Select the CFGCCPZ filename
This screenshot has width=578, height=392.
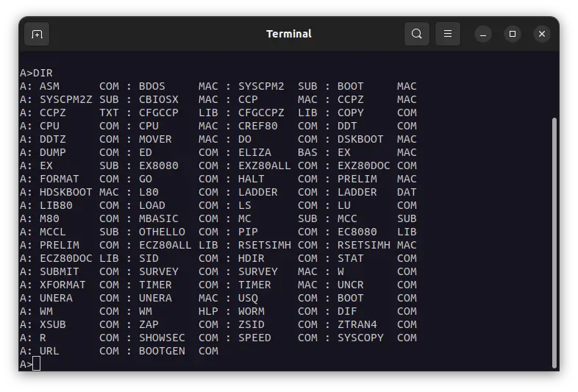pyautogui.click(x=261, y=113)
